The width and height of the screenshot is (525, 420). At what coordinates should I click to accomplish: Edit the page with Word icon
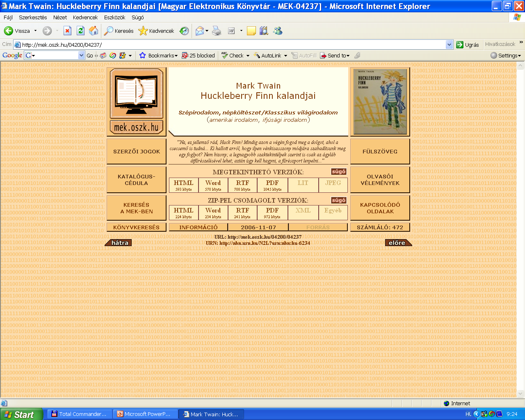231,31
